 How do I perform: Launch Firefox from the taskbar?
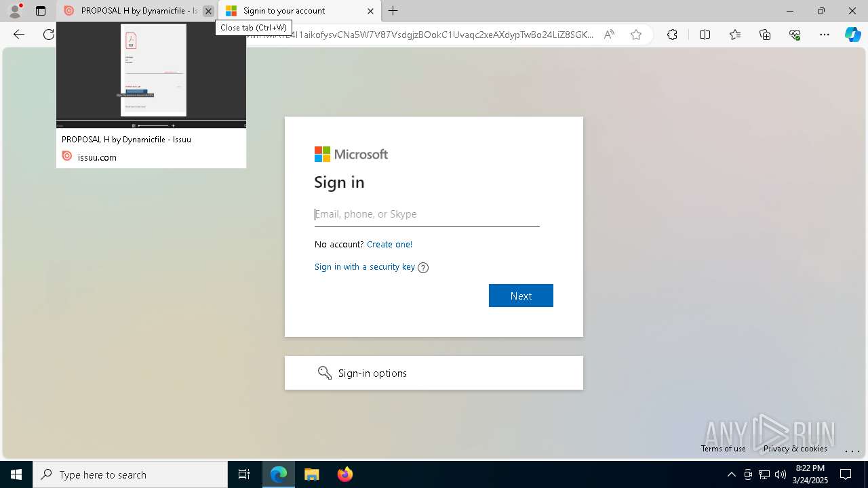(345, 474)
